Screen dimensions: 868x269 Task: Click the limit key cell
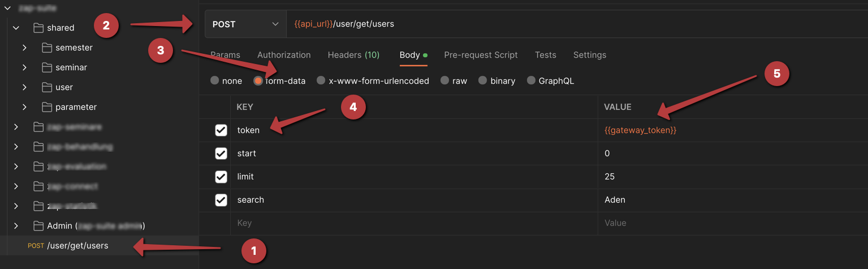(414, 177)
